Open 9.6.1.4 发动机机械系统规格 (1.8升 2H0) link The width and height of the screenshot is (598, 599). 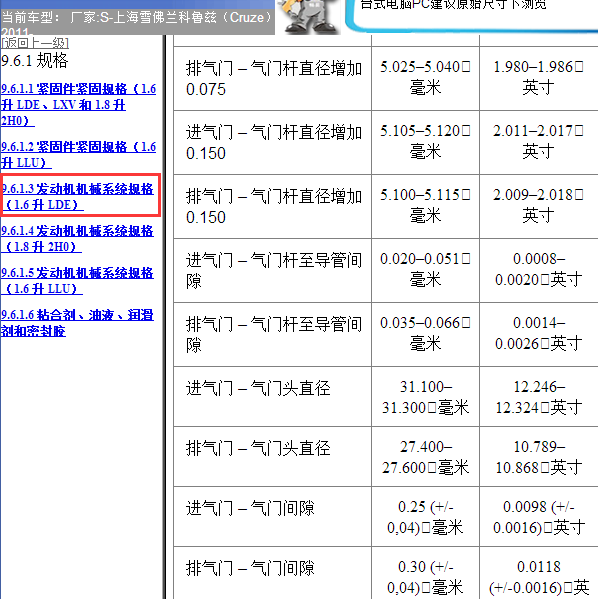77,239
